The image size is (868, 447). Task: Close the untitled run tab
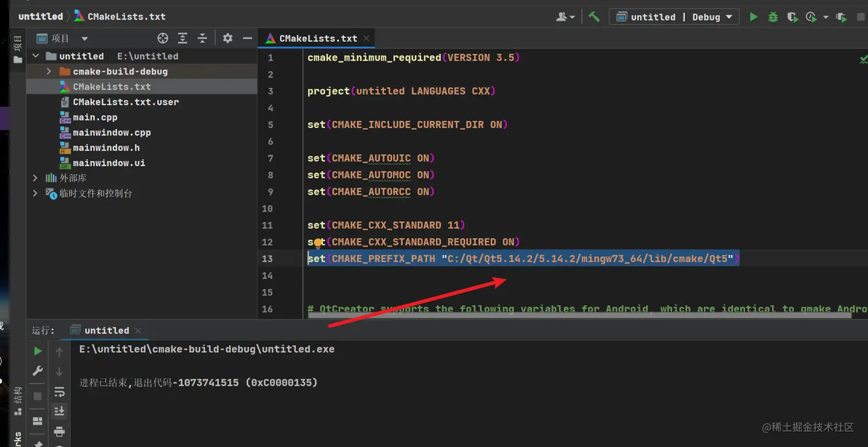[138, 330]
